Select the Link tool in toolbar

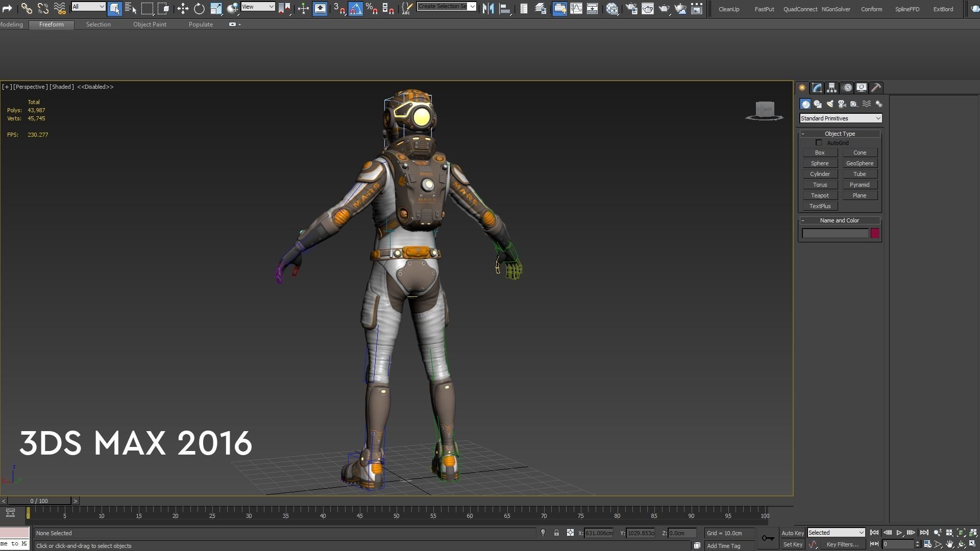[x=27, y=8]
